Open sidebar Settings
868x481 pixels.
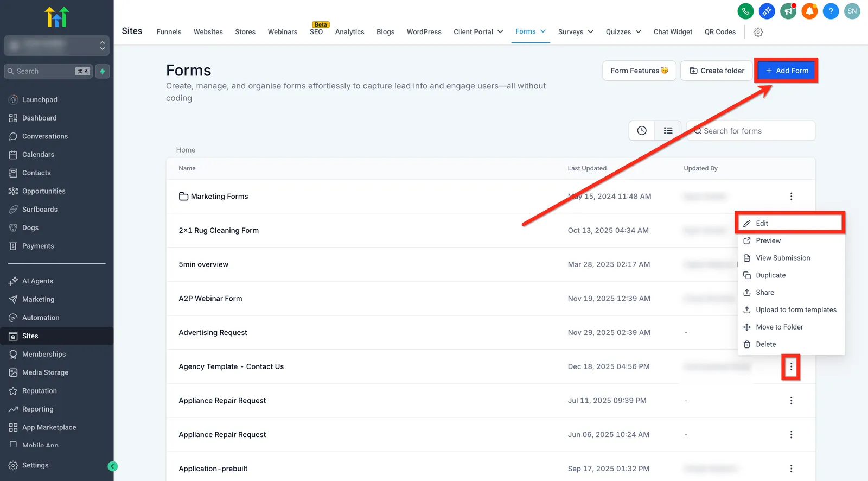[x=35, y=465]
